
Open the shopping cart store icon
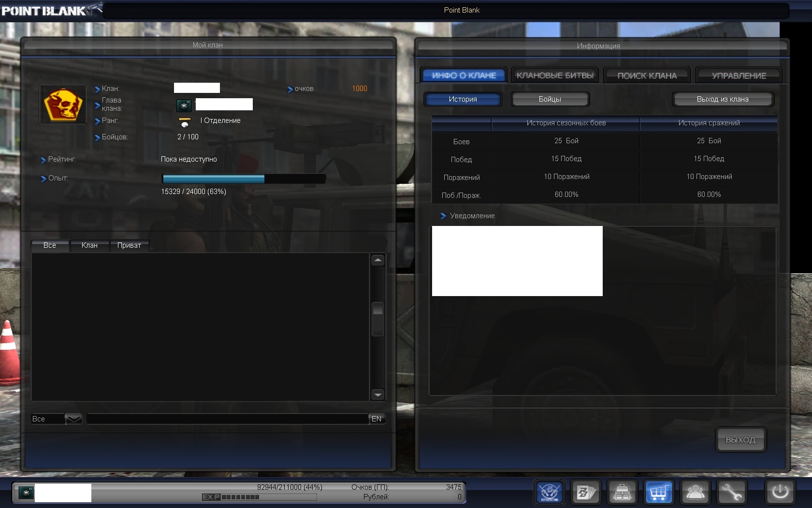(x=659, y=493)
